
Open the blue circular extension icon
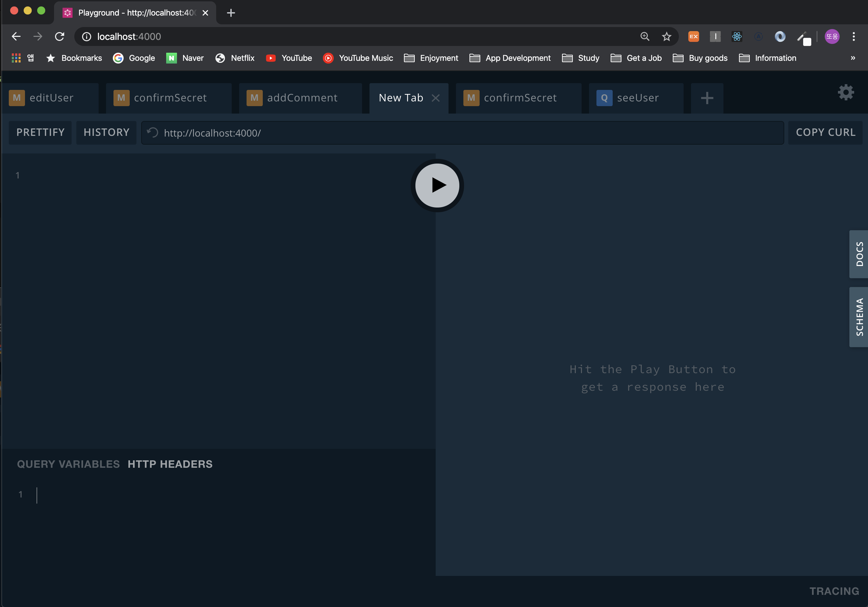[x=780, y=36]
